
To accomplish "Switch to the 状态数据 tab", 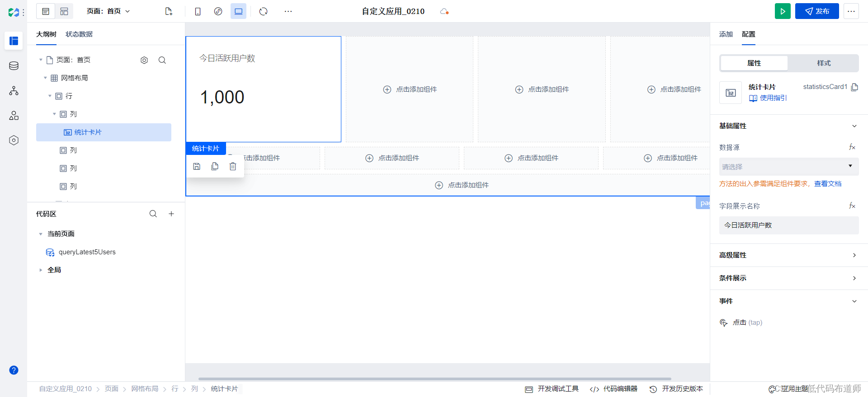I will point(79,34).
